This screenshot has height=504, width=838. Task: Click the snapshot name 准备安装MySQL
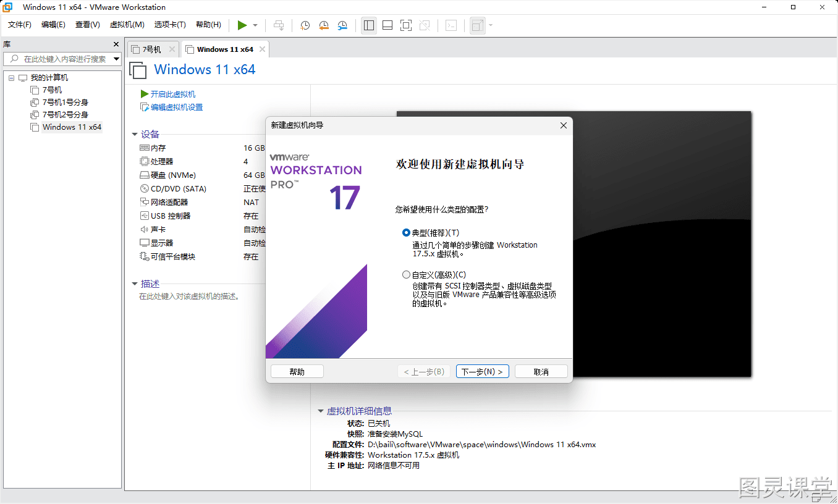[396, 434]
